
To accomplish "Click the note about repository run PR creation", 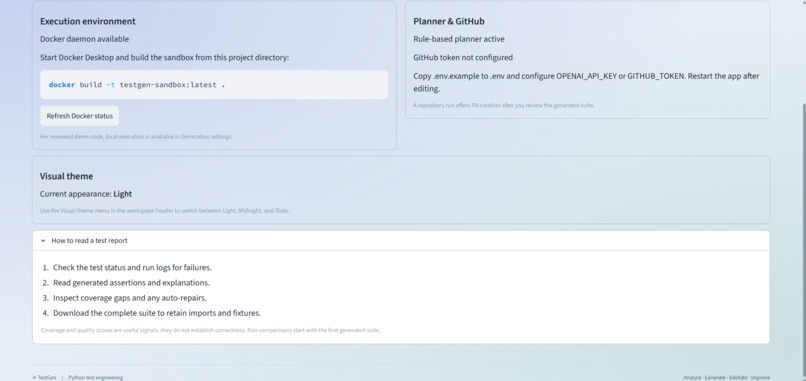I will click(x=504, y=105).
